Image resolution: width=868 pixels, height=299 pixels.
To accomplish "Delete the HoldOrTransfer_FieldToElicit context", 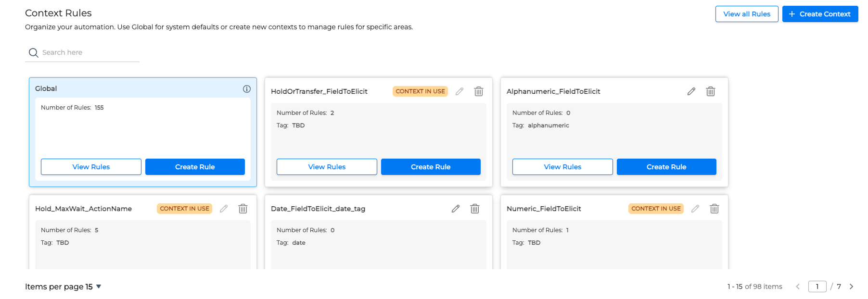I will point(479,91).
